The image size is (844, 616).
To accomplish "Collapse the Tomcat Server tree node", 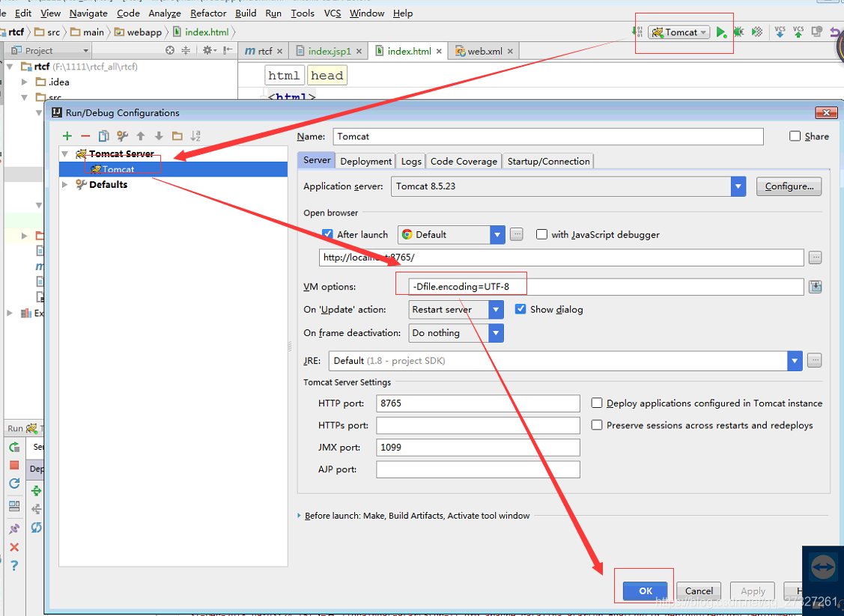I will click(65, 154).
